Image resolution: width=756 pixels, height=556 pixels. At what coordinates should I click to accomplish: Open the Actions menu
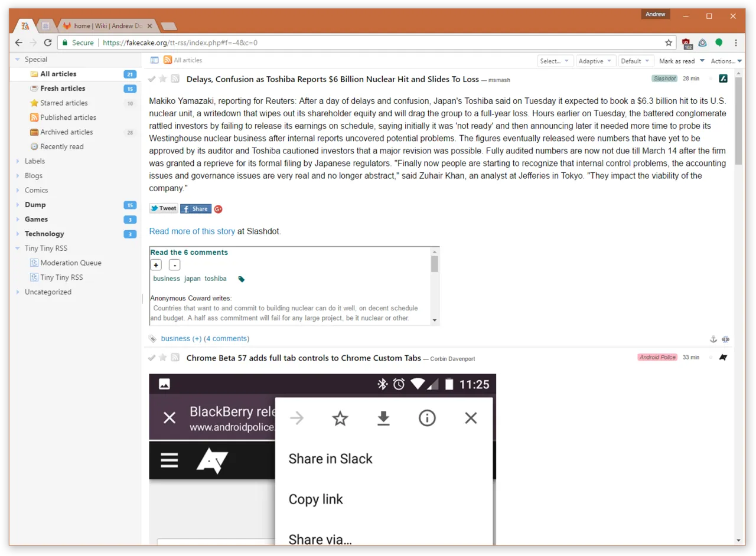(724, 61)
